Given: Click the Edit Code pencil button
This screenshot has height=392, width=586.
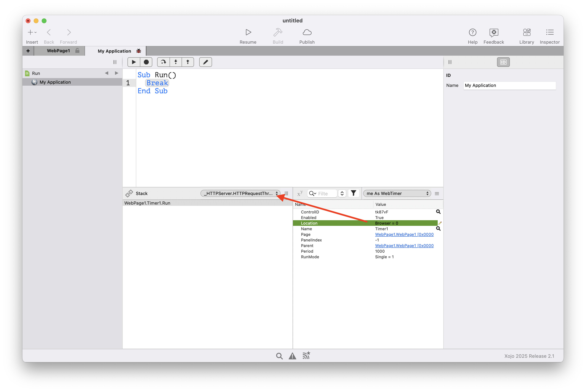Looking at the screenshot, I should tap(205, 62).
